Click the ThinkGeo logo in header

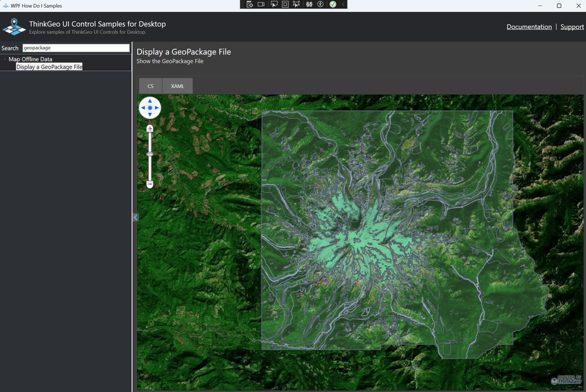coord(14,27)
